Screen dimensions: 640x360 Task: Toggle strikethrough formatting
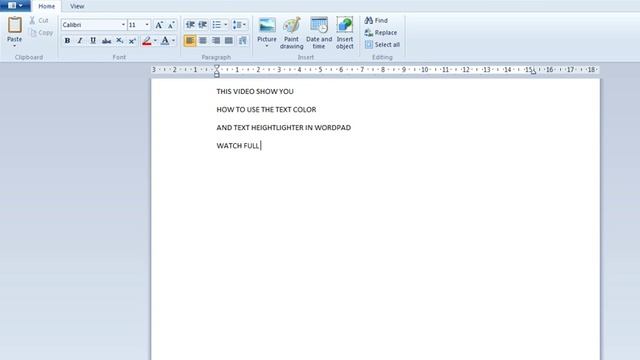coord(107,41)
